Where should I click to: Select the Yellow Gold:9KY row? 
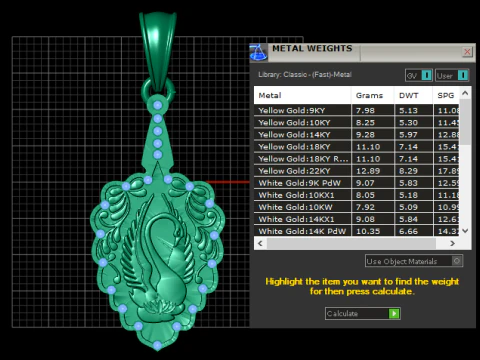pos(357,110)
